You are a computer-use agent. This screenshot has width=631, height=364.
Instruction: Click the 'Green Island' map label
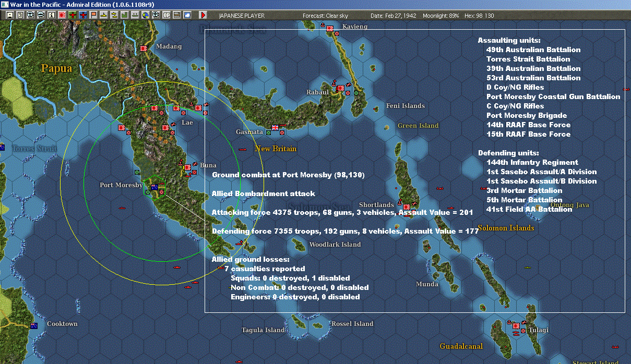tap(418, 126)
